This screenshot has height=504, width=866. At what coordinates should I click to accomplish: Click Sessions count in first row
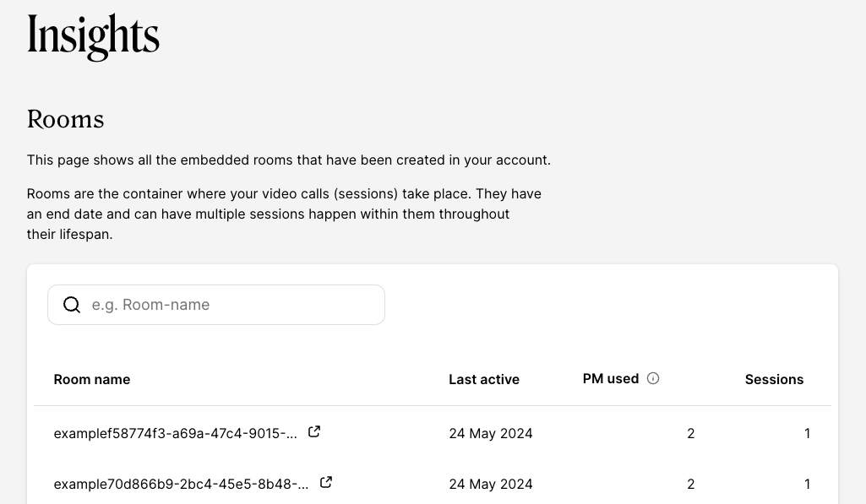tap(807, 433)
